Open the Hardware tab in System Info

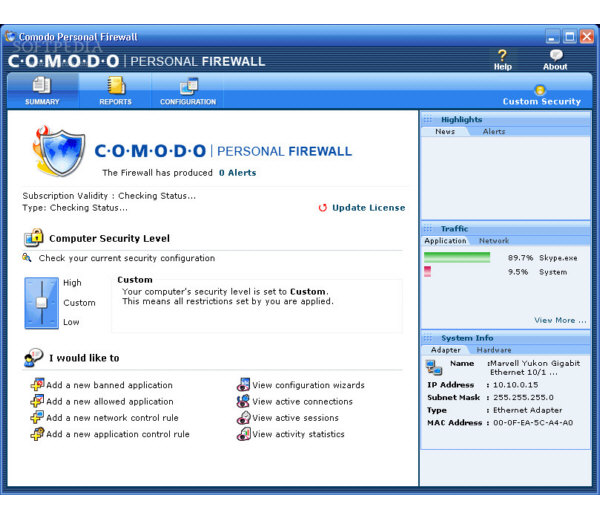[494, 350]
